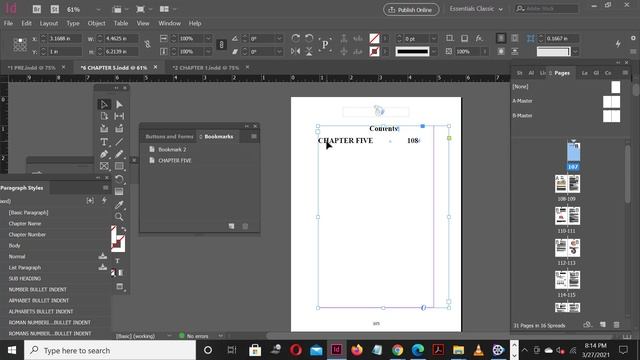Open the Essentials Classic workspace switcher

(476, 9)
